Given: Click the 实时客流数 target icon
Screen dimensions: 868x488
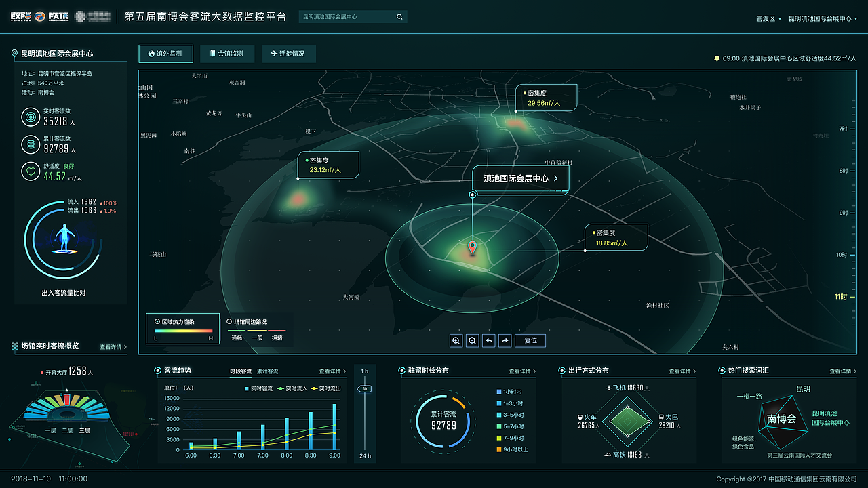Looking at the screenshot, I should pyautogui.click(x=31, y=117).
